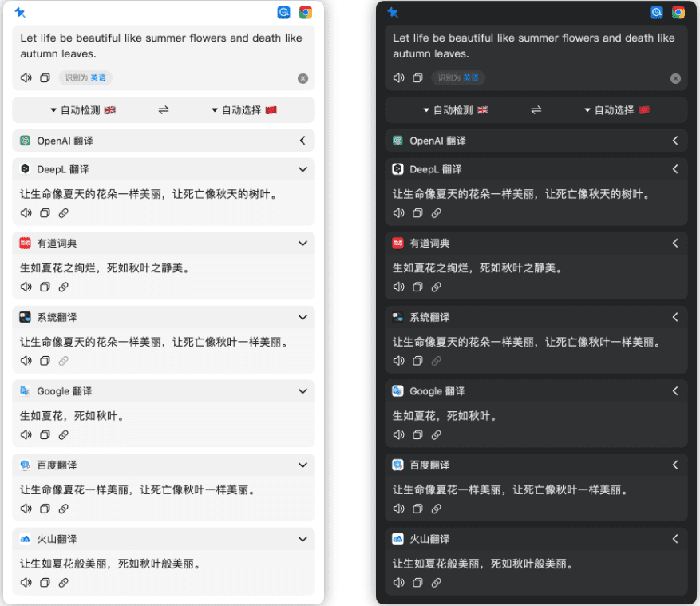Click 百度翻译 translated sentence in light window
The width and height of the screenshot is (700, 606).
click(x=139, y=490)
